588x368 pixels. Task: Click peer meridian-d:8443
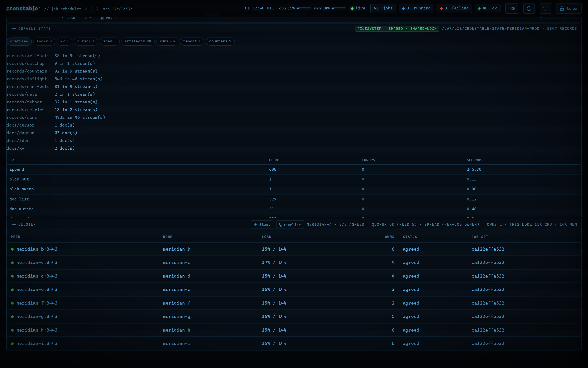coord(37,276)
